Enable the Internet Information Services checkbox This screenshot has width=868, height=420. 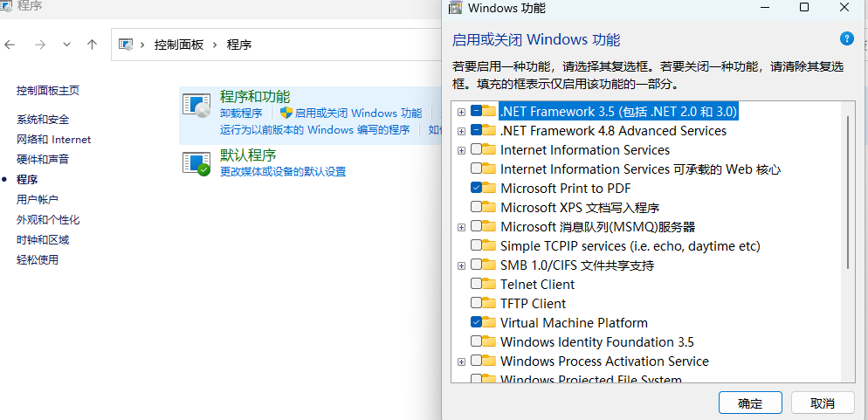pos(476,149)
